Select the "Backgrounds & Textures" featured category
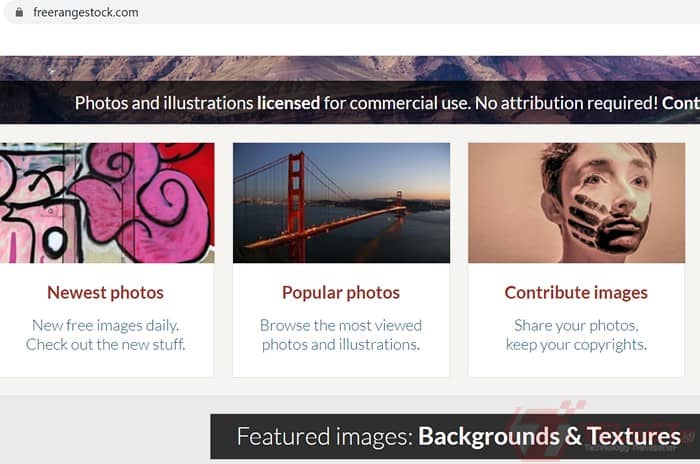The width and height of the screenshot is (700, 464). tap(549, 437)
